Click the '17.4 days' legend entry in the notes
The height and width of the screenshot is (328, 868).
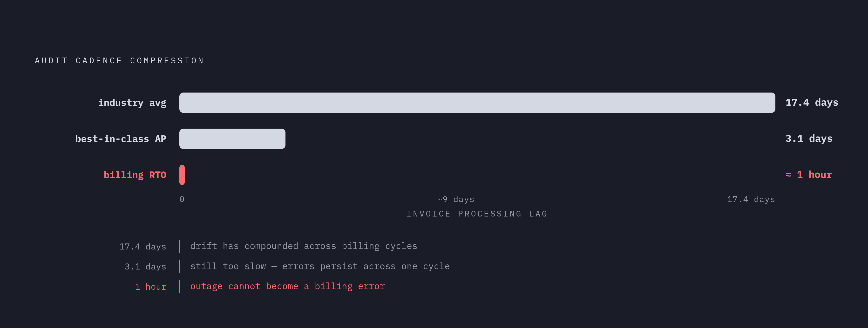142,247
